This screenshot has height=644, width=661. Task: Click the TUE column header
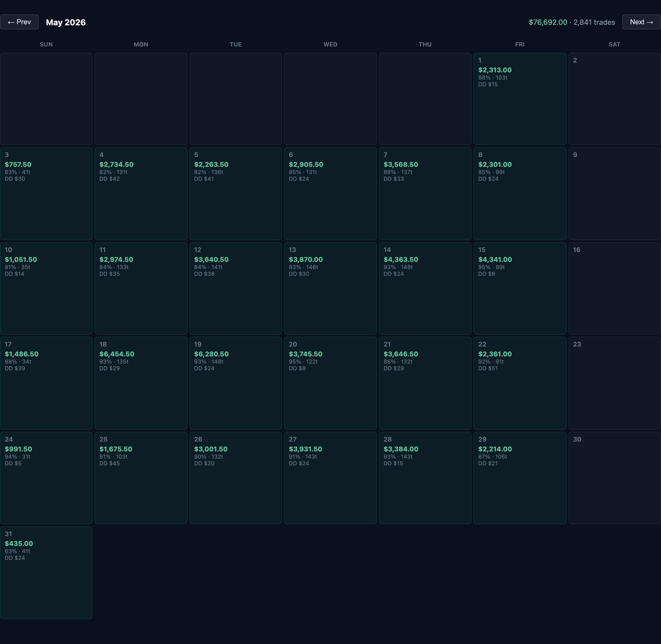[236, 44]
